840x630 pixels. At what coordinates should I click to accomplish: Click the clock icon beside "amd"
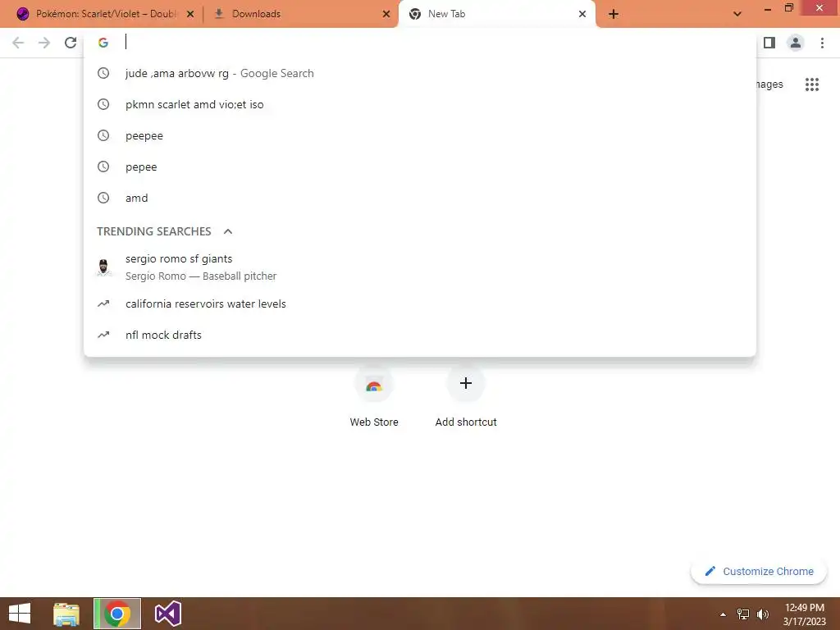click(x=103, y=198)
